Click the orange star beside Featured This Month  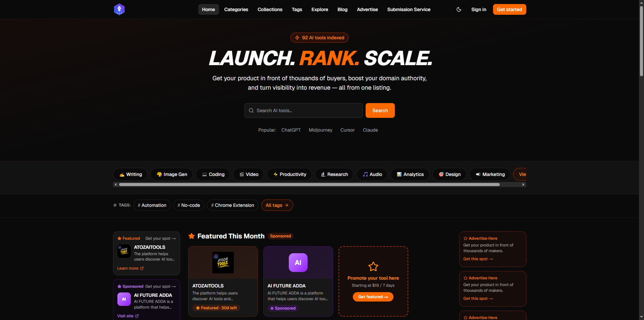(x=192, y=236)
